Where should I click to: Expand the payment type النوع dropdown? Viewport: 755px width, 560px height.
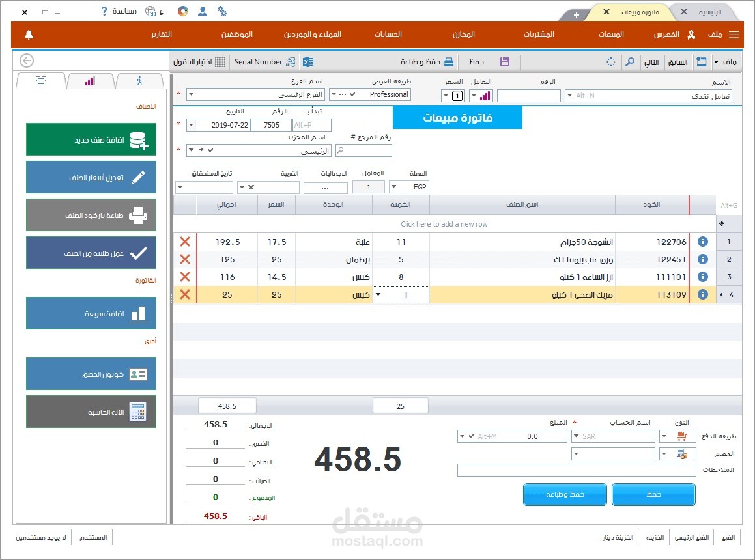(x=664, y=436)
